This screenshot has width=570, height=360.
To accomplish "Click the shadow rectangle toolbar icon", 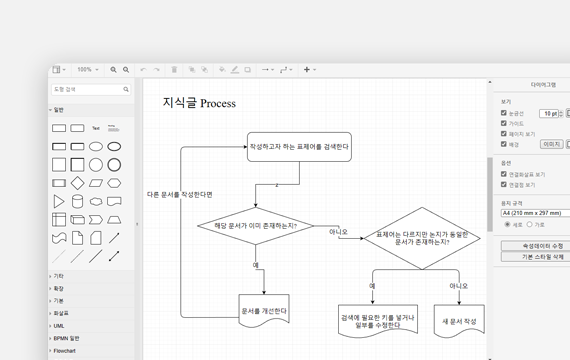I will (x=248, y=69).
